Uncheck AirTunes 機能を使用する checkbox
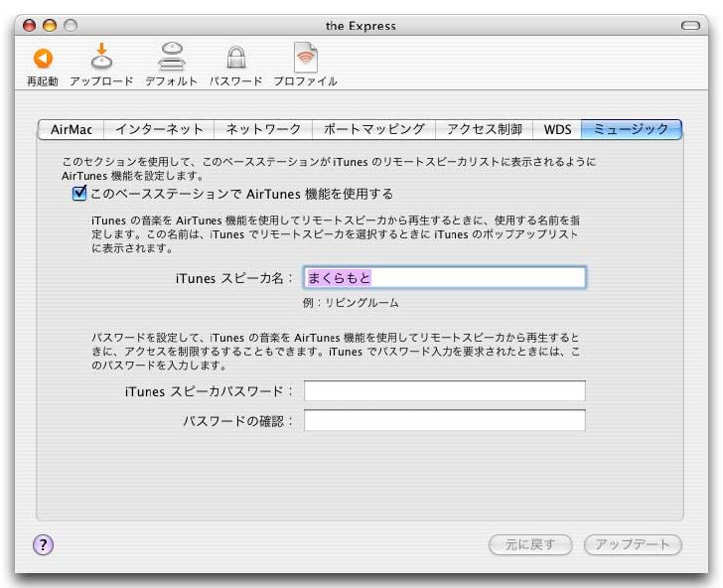The height and width of the screenshot is (588, 723). point(79,193)
